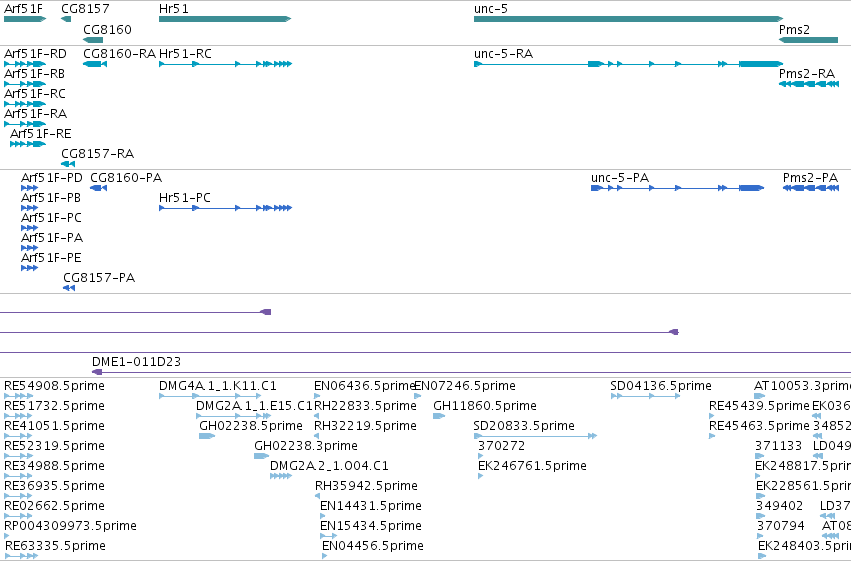Click the RE52319.5prime EST label
Screen dimensions: 851x561
54,446
